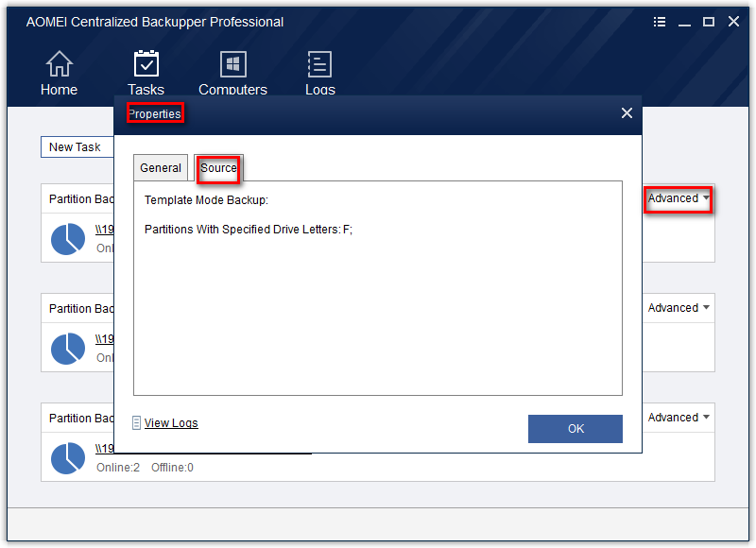Click the second Partition Backup pie icon
The image size is (756, 548).
tap(68, 348)
